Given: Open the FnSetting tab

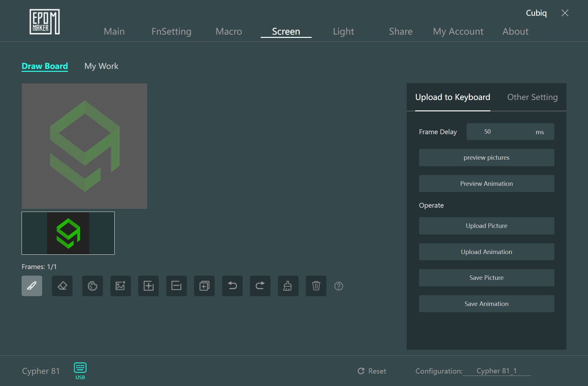Looking at the screenshot, I should pyautogui.click(x=171, y=31).
